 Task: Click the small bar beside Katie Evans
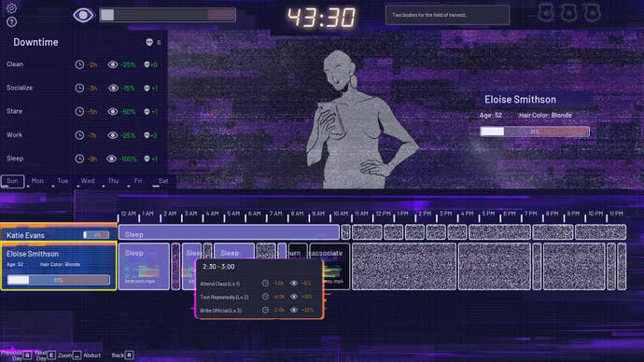click(x=96, y=235)
